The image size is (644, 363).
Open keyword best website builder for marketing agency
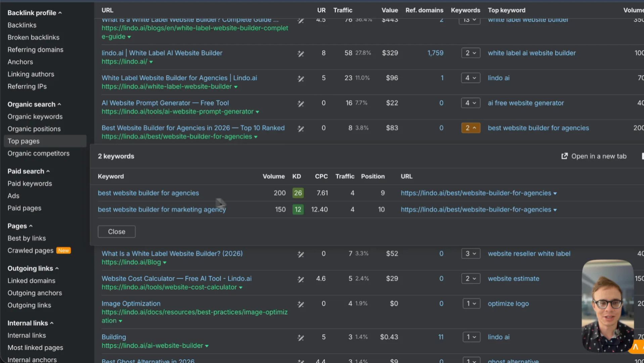(x=162, y=209)
